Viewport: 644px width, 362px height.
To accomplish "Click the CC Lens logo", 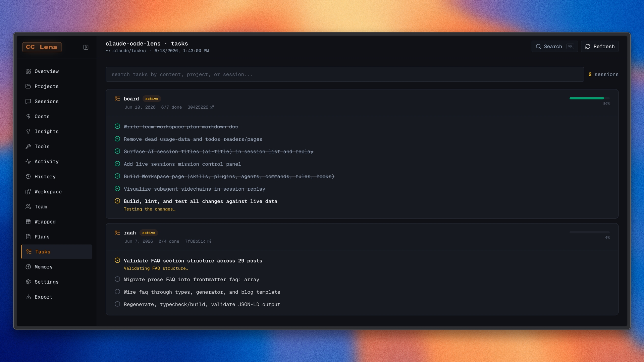I will click(x=42, y=47).
